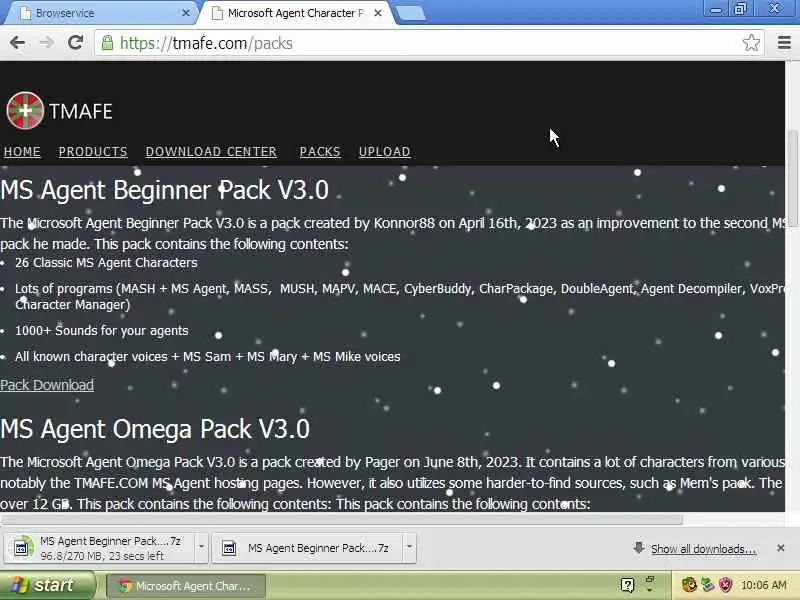The height and width of the screenshot is (600, 800).
Task: Select the Microsoft Agent Character tab
Action: coord(296,13)
